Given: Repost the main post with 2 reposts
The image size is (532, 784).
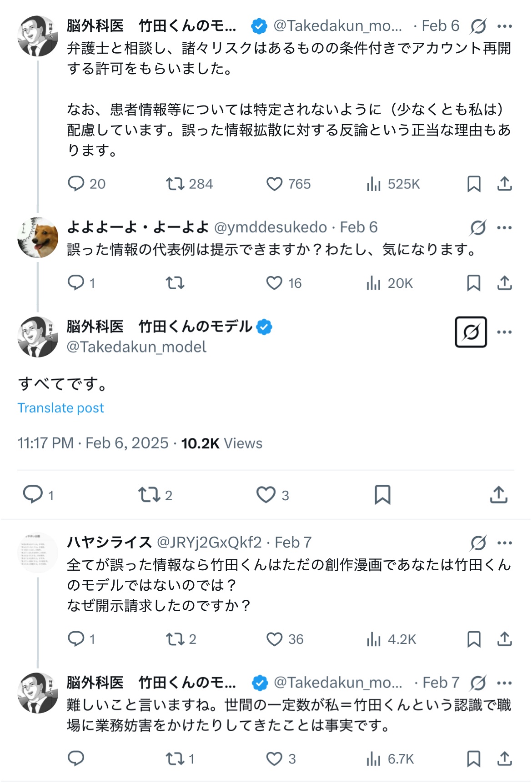Looking at the screenshot, I should point(149,495).
